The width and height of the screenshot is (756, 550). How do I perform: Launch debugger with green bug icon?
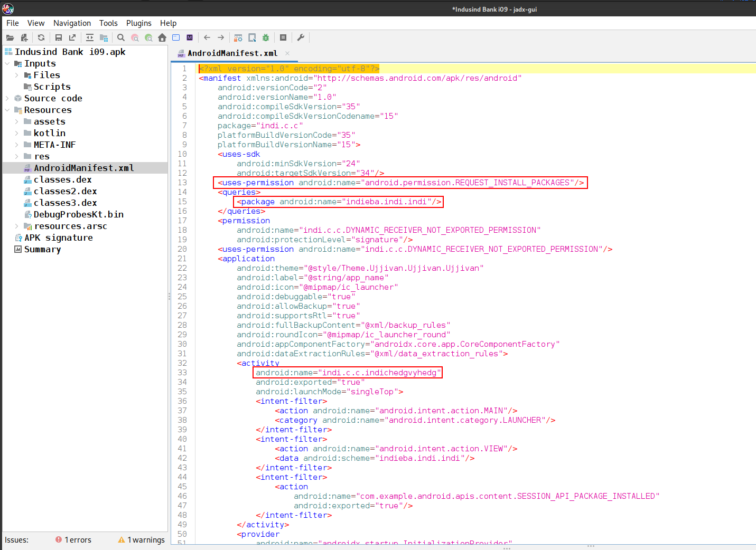pos(266,37)
